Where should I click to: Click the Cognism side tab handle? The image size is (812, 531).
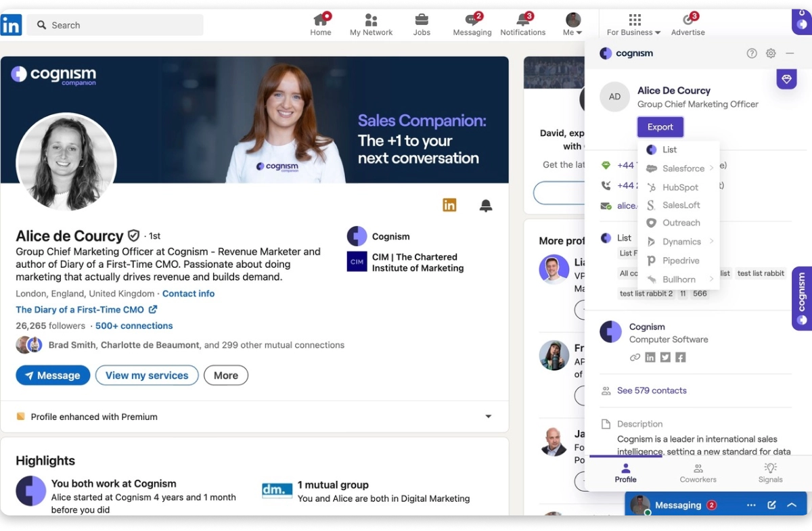[802, 298]
